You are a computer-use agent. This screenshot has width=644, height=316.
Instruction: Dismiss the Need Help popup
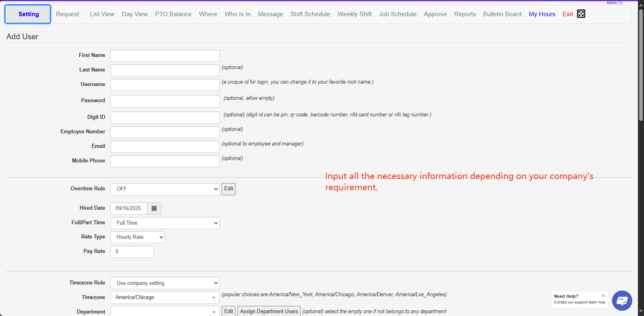coord(603,296)
